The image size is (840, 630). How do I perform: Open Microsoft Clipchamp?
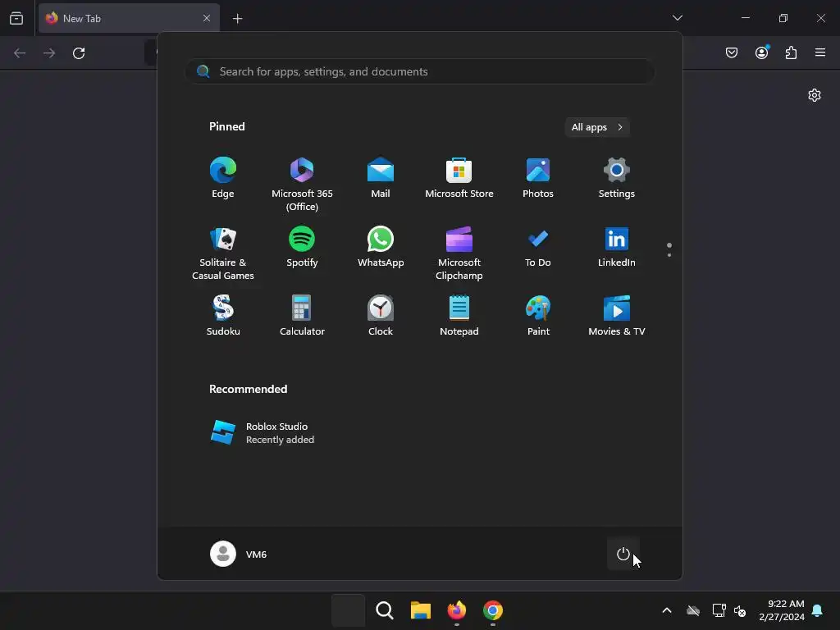tap(459, 253)
